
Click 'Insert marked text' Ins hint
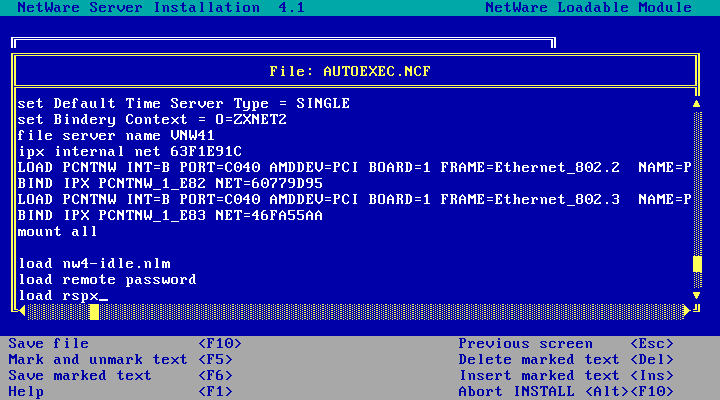pos(566,376)
